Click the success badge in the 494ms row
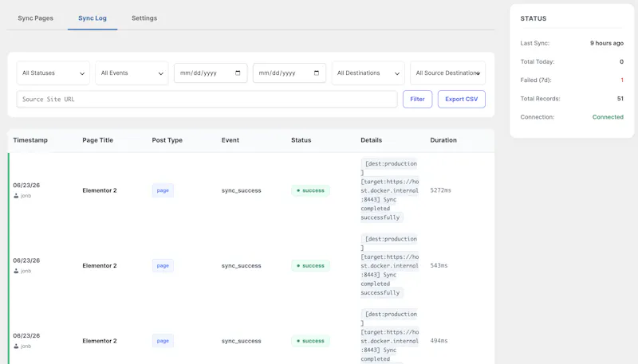Viewport: 638px width, 364px height. [310, 341]
